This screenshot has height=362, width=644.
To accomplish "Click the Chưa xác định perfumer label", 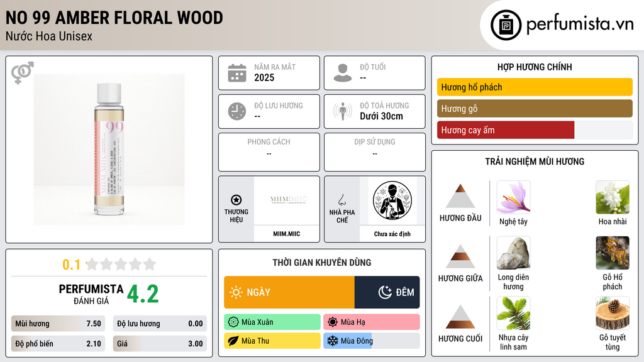I will 392,234.
